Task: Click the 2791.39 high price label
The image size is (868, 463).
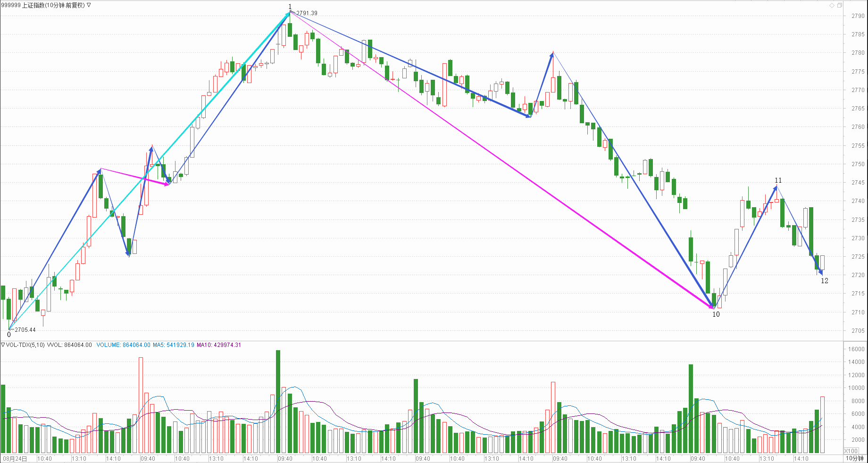Action: tap(307, 13)
